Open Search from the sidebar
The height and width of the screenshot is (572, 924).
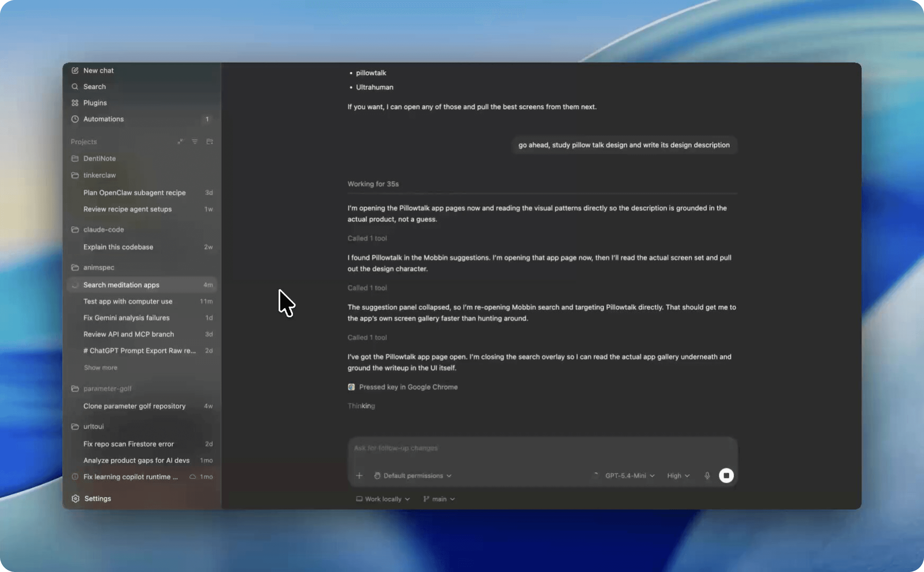(94, 87)
